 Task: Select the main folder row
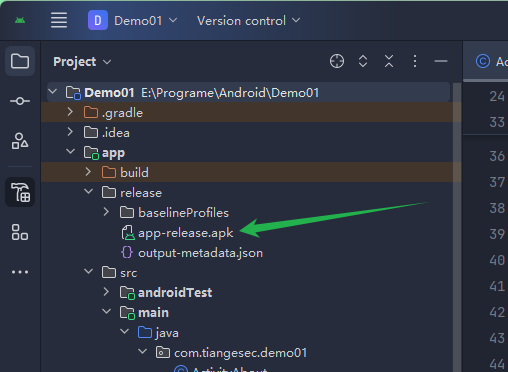coord(248,312)
